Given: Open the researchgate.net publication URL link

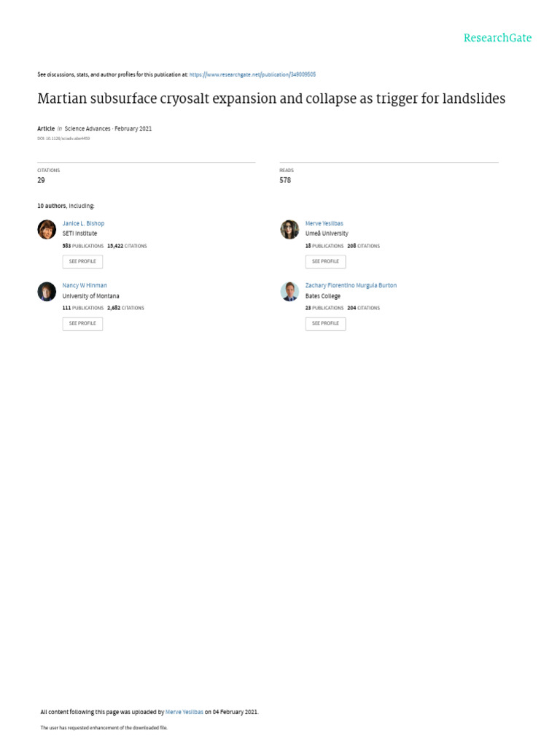Looking at the screenshot, I should click(252, 74).
